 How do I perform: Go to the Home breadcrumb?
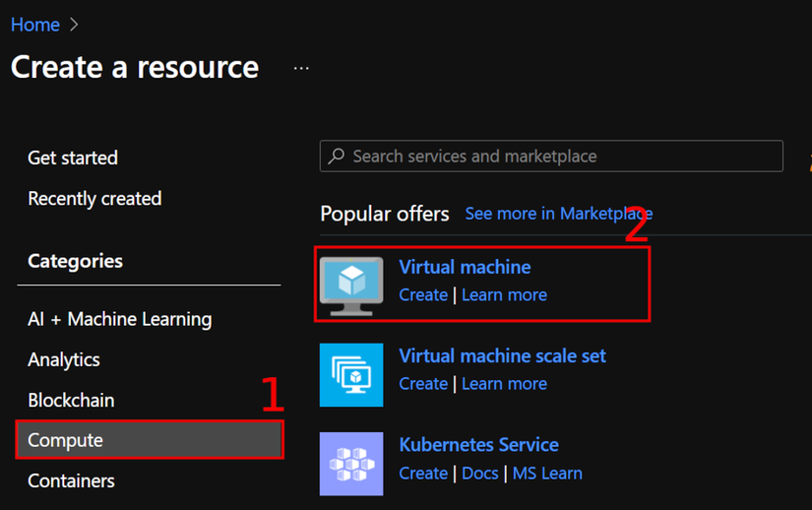pos(35,25)
